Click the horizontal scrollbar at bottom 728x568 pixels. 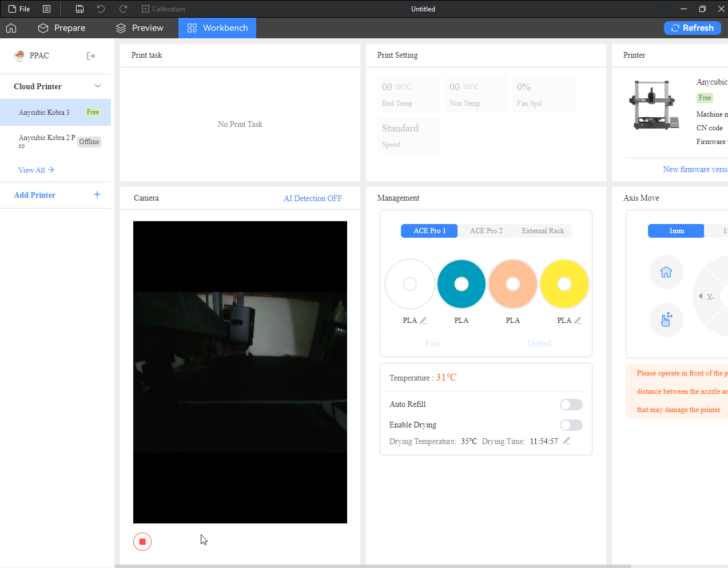(372, 566)
